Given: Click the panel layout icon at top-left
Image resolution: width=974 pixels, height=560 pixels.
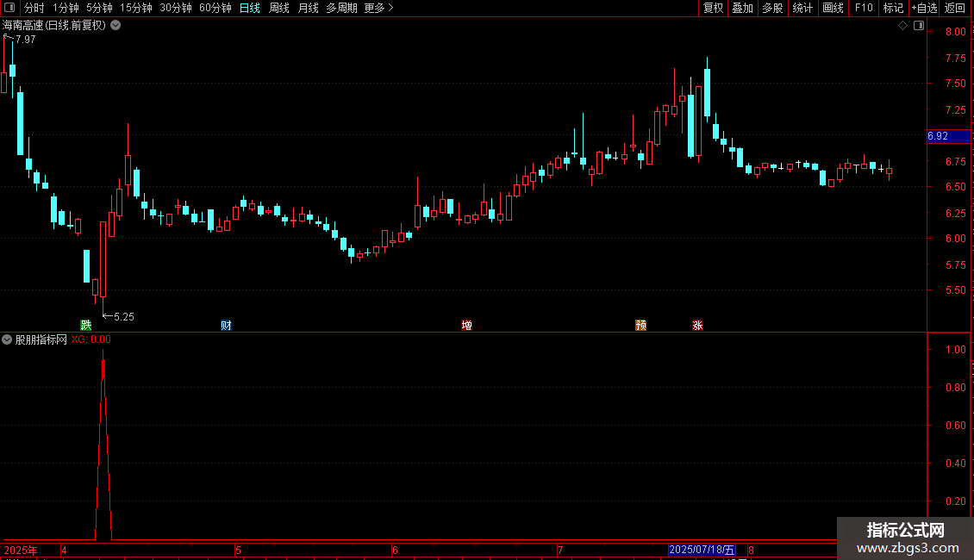Looking at the screenshot, I should [9, 8].
